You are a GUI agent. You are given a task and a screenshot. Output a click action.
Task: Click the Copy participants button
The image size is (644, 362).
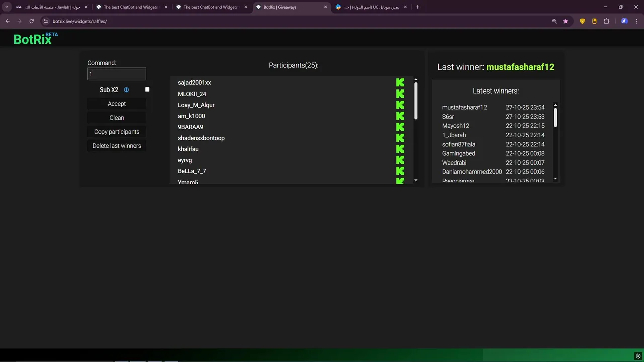(x=117, y=132)
